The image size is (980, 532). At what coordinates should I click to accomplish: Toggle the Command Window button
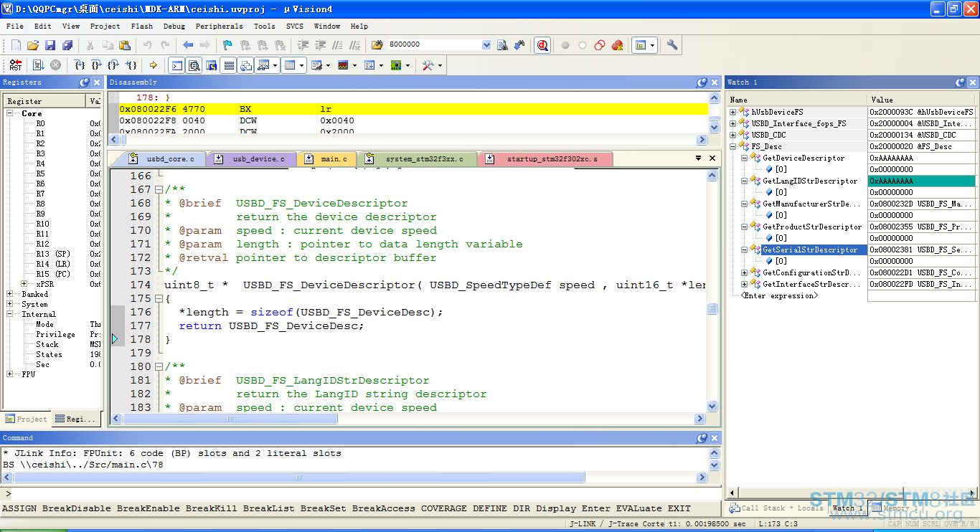coord(176,65)
